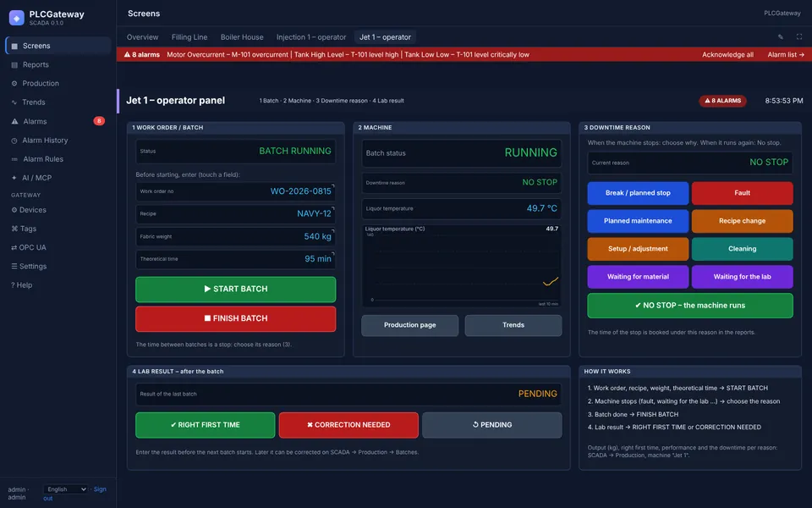
Task: Click the Work order no field
Action: point(236,191)
